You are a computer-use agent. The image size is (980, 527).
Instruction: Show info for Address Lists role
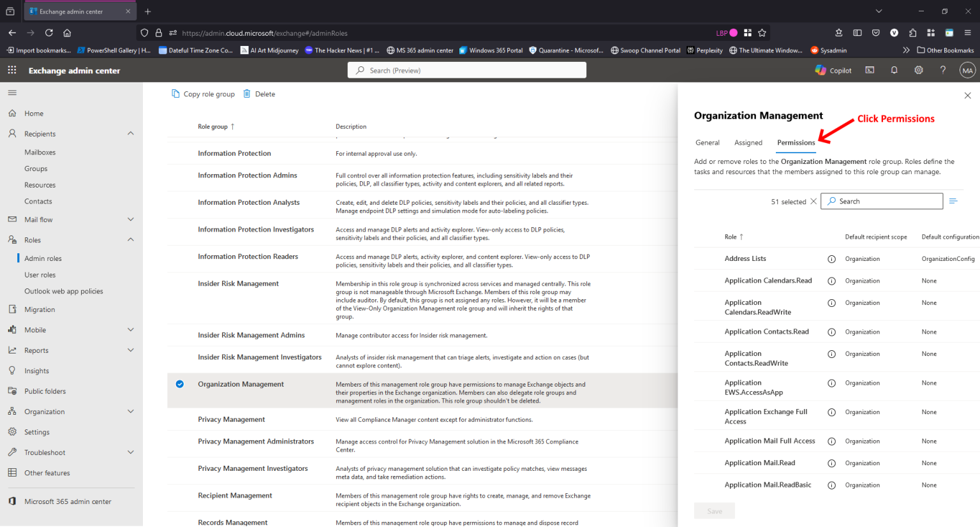click(x=831, y=259)
